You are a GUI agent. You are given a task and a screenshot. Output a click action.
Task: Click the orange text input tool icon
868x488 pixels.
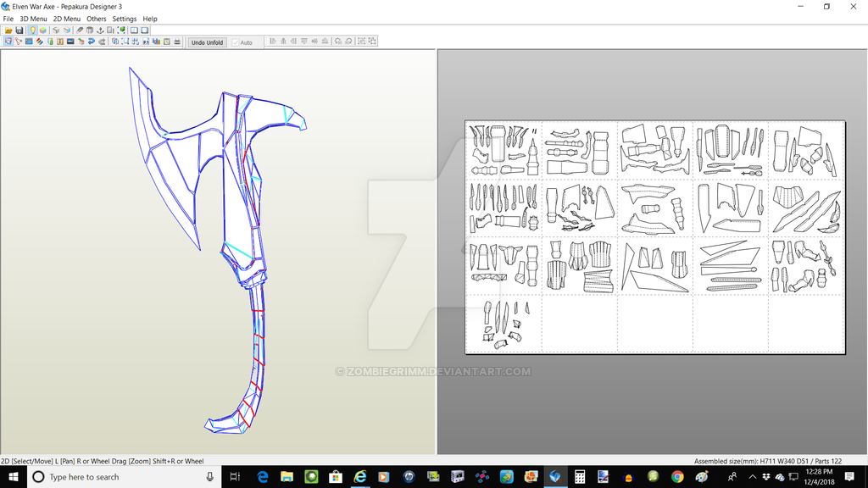click(x=60, y=42)
